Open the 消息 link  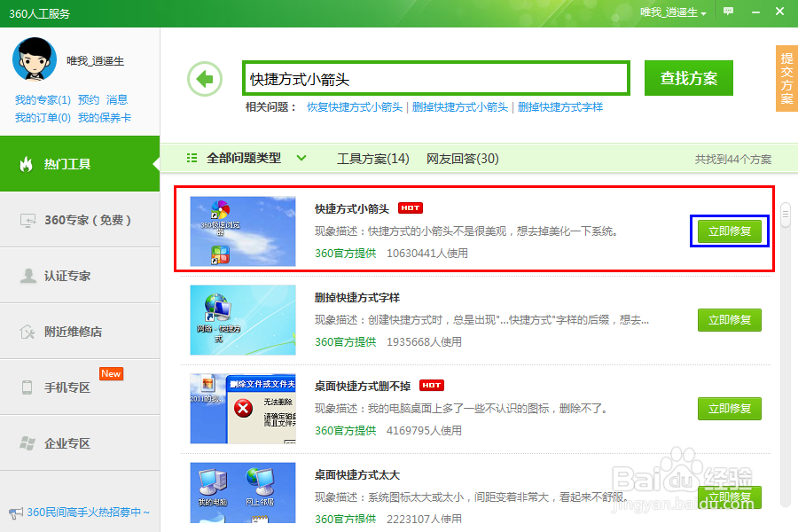(x=117, y=100)
